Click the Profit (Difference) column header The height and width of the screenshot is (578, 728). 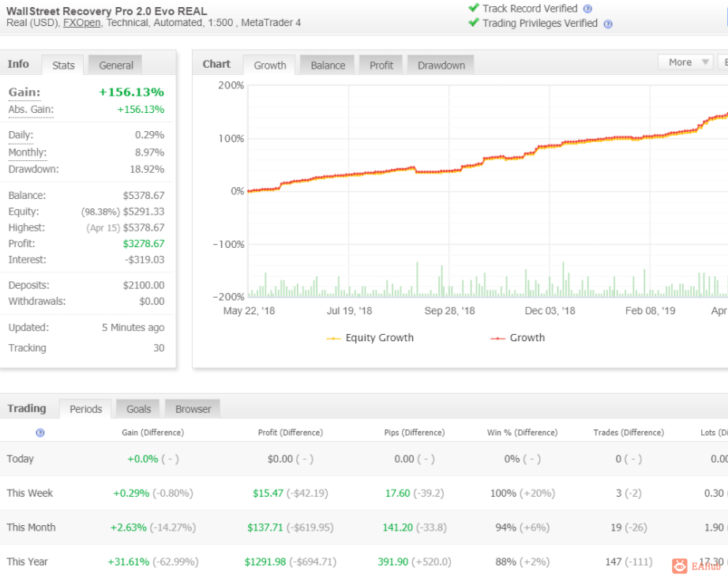[291, 433]
